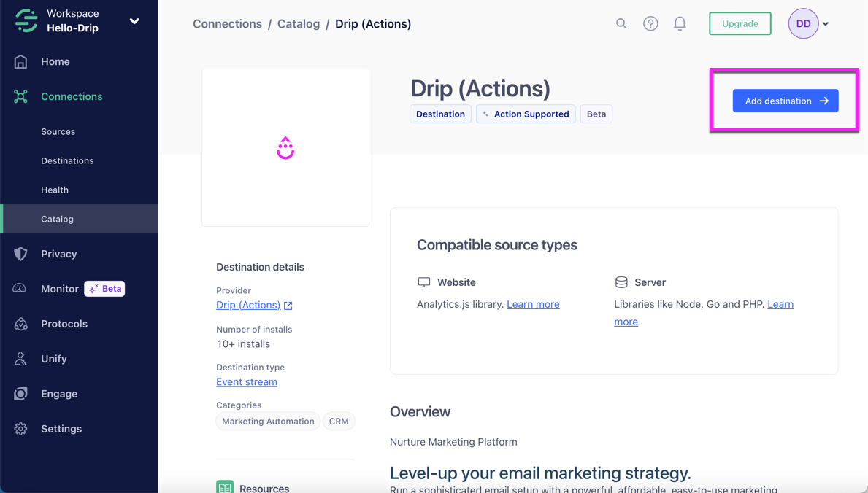Click the Connections breadcrumb link
868x493 pixels.
(228, 24)
